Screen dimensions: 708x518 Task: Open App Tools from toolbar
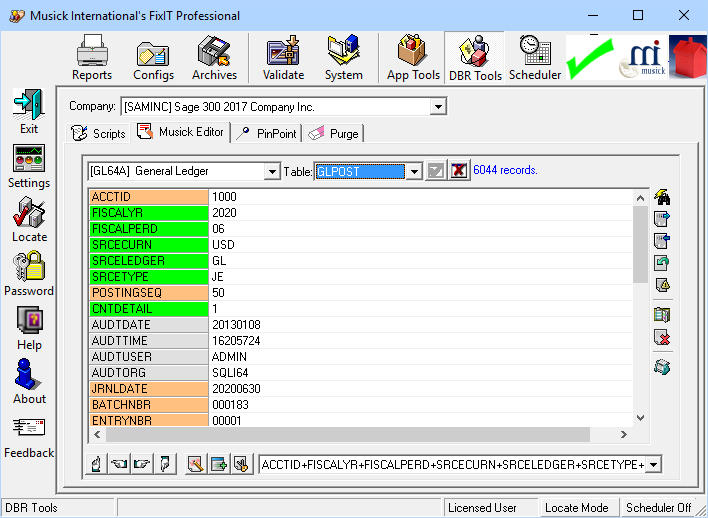click(413, 57)
